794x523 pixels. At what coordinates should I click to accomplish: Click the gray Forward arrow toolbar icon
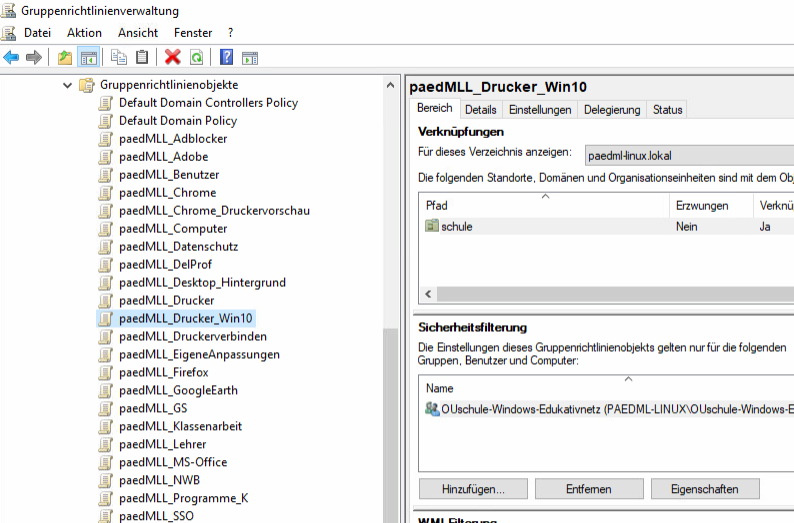34,57
